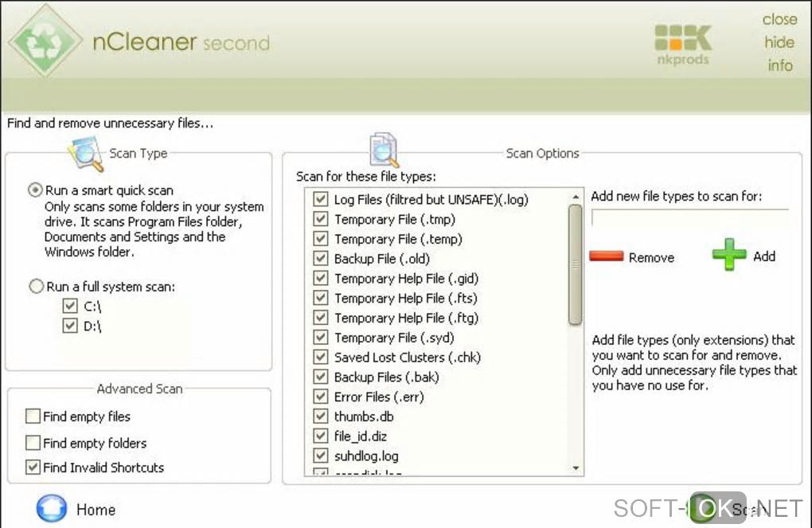Viewport: 812px width, 528px height.
Task: Click the nCleaner recycle logo icon
Action: point(45,41)
